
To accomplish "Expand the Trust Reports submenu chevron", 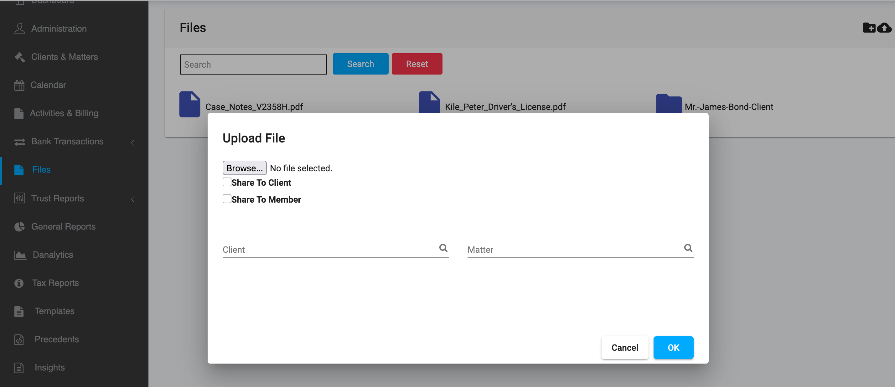I will point(132,199).
